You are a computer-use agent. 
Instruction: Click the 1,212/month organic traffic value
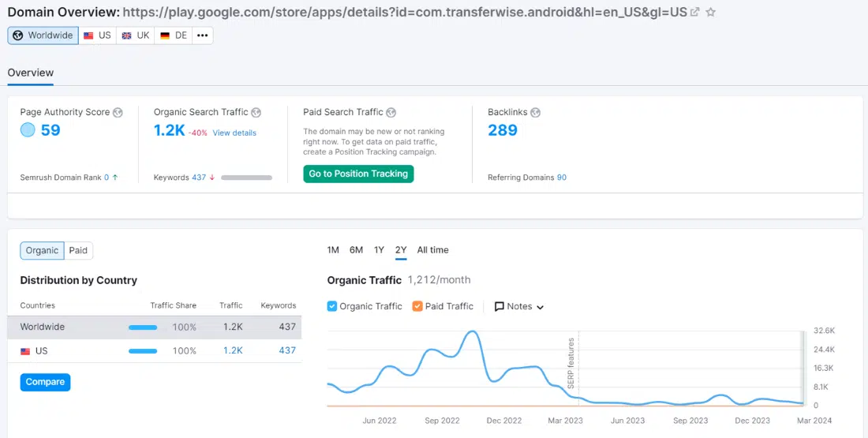439,280
